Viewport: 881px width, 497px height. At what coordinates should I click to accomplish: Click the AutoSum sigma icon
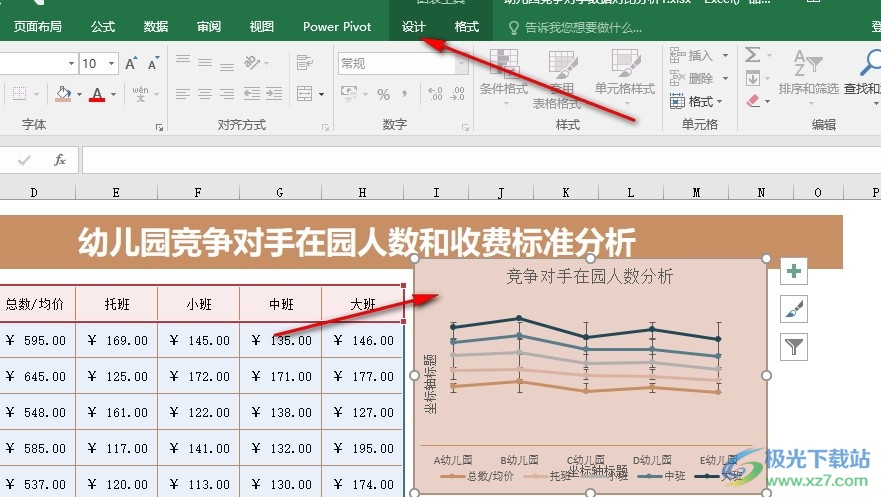pyautogui.click(x=752, y=55)
